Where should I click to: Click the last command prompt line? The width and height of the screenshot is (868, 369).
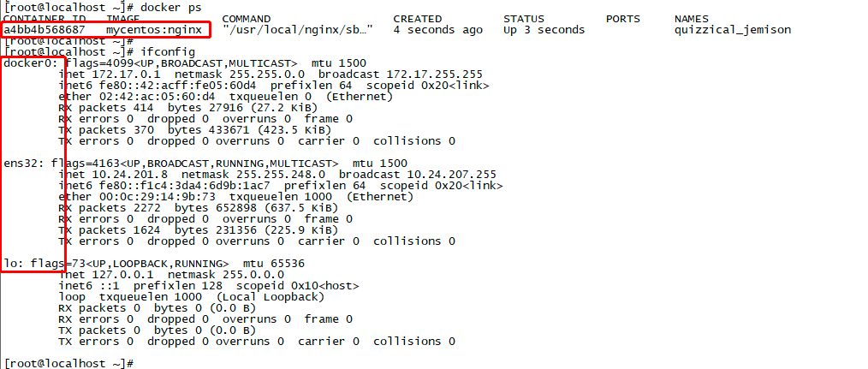[x=69, y=364]
